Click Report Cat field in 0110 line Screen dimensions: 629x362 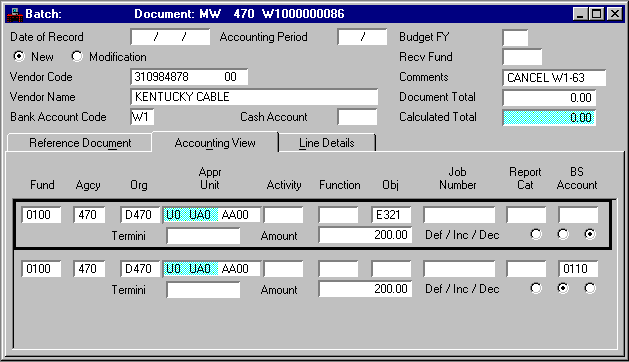[x=526, y=269]
